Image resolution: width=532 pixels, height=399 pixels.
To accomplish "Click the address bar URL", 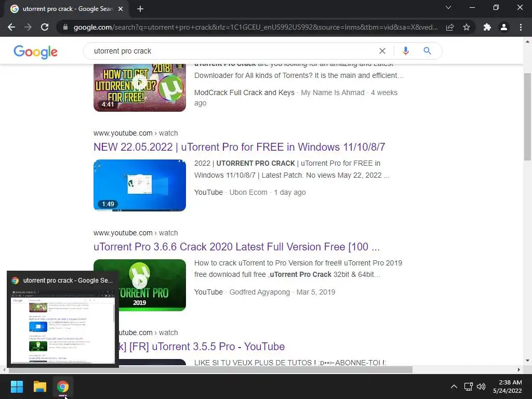I will pos(255,27).
